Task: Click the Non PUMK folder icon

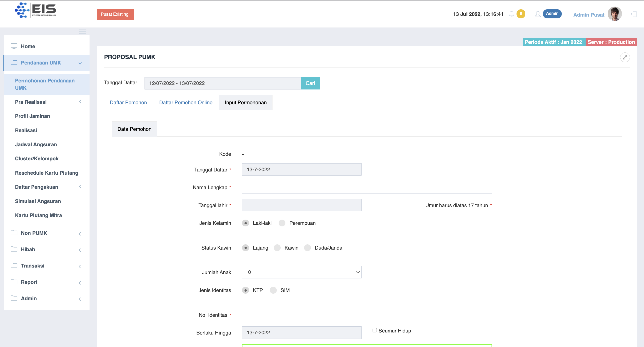Action: (x=14, y=233)
